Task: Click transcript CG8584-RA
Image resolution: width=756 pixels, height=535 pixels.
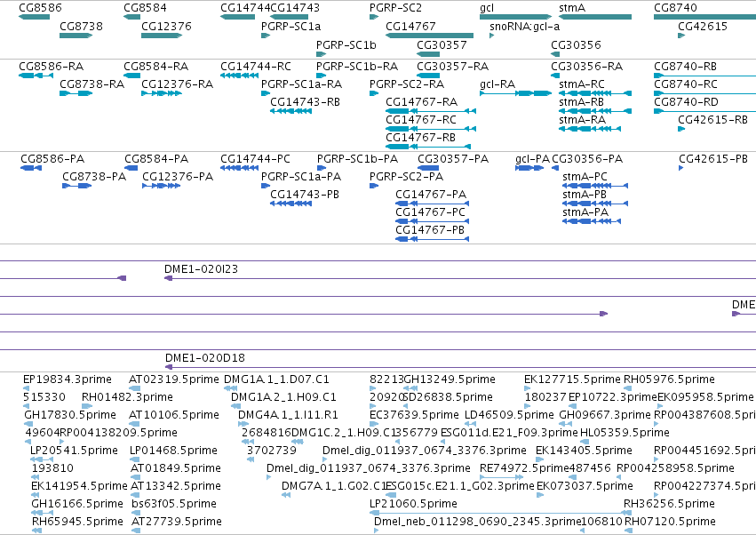Action: (x=131, y=76)
